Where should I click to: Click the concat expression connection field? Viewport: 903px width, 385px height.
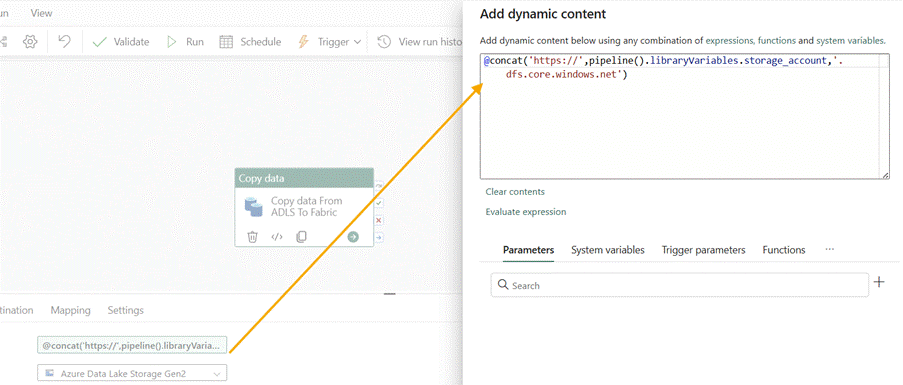[x=132, y=345]
